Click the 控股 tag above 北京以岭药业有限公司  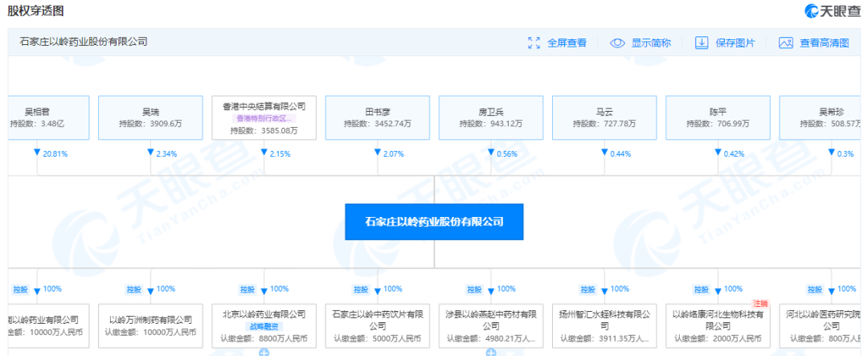click(x=247, y=289)
